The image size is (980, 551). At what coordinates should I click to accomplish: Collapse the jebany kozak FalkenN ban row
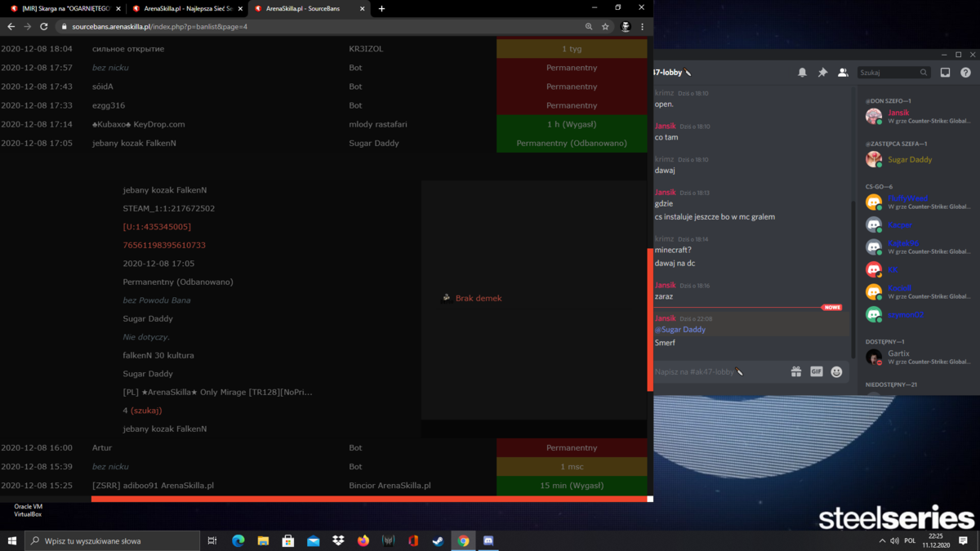pyautogui.click(x=325, y=143)
